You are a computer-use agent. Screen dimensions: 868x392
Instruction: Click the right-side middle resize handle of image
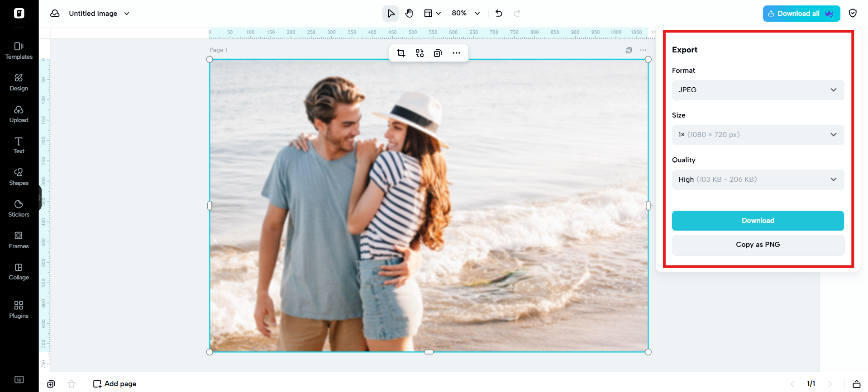pos(648,206)
